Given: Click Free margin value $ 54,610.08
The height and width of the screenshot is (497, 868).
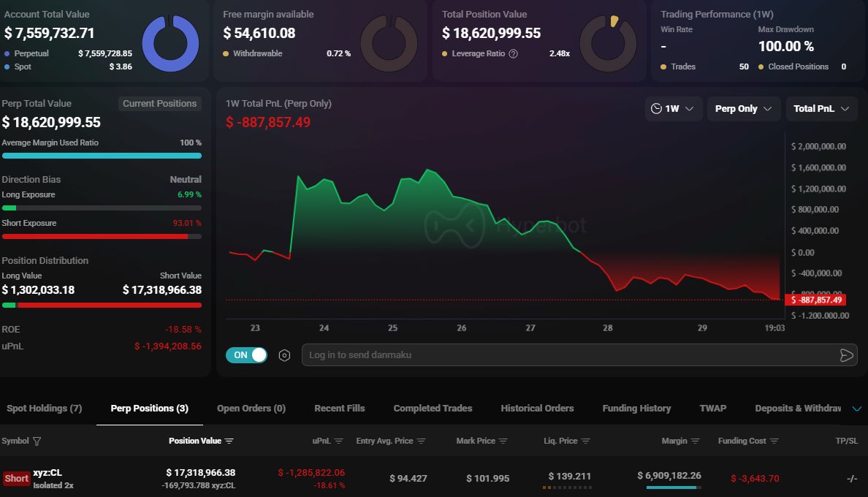Looking at the screenshot, I should (x=259, y=33).
